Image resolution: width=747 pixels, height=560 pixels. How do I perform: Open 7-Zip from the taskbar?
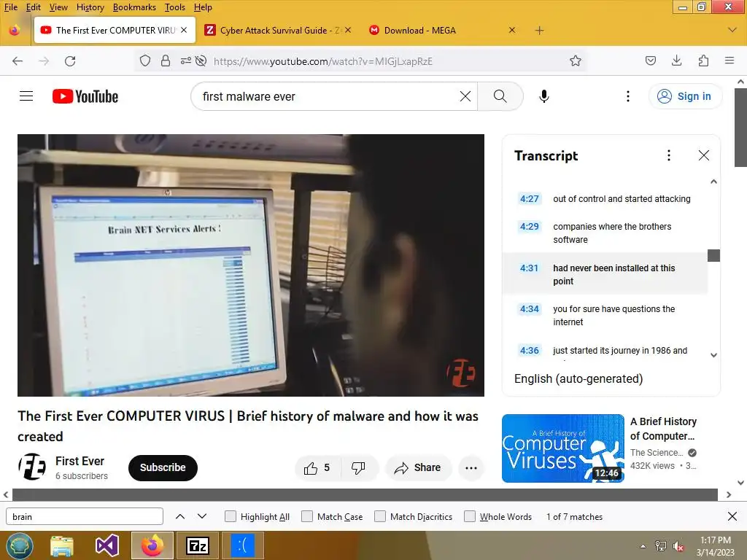pos(198,545)
